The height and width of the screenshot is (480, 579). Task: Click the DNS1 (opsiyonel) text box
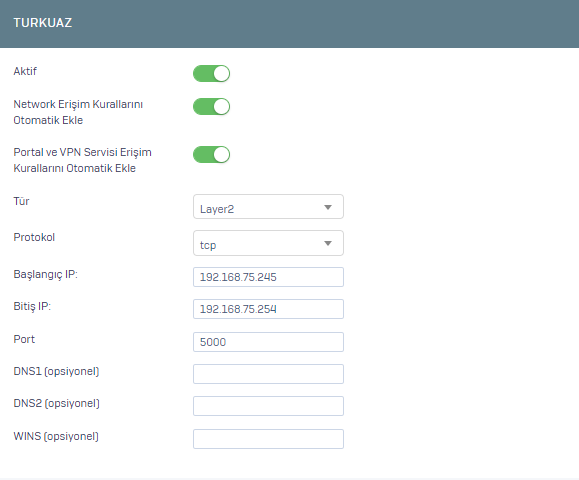click(x=268, y=374)
